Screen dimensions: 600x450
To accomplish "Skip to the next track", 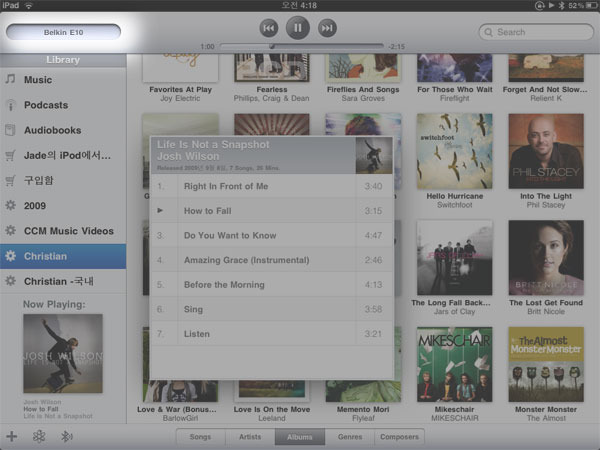I will (x=327, y=28).
